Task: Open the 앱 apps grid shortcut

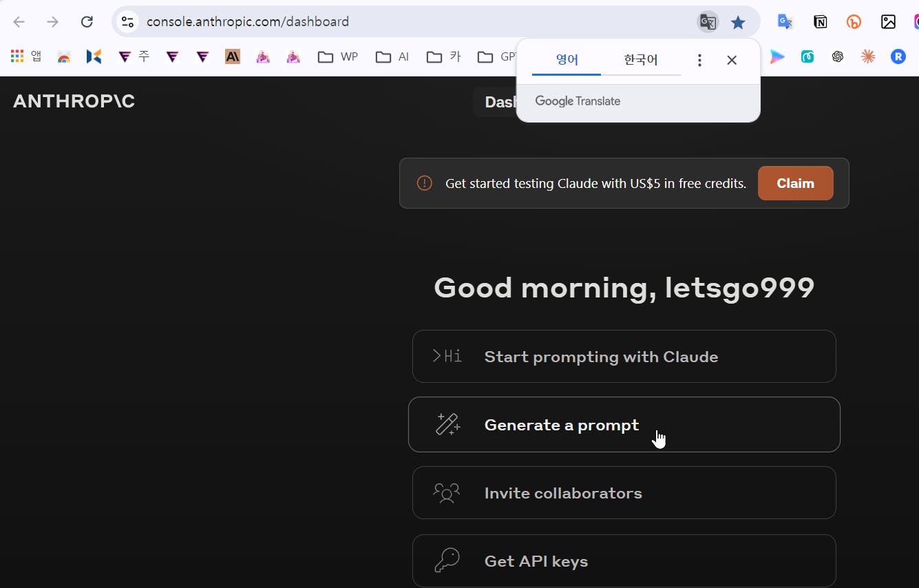Action: click(x=26, y=56)
